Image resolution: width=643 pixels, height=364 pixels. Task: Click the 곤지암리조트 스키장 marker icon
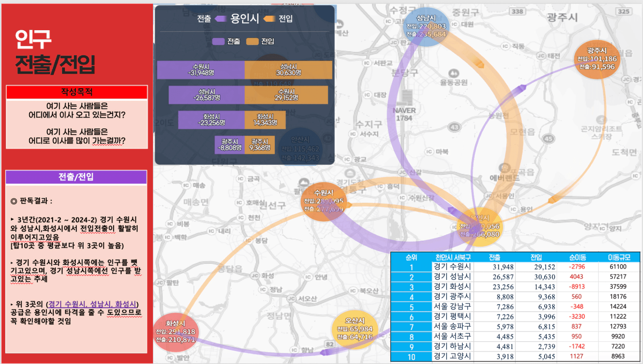point(601,119)
